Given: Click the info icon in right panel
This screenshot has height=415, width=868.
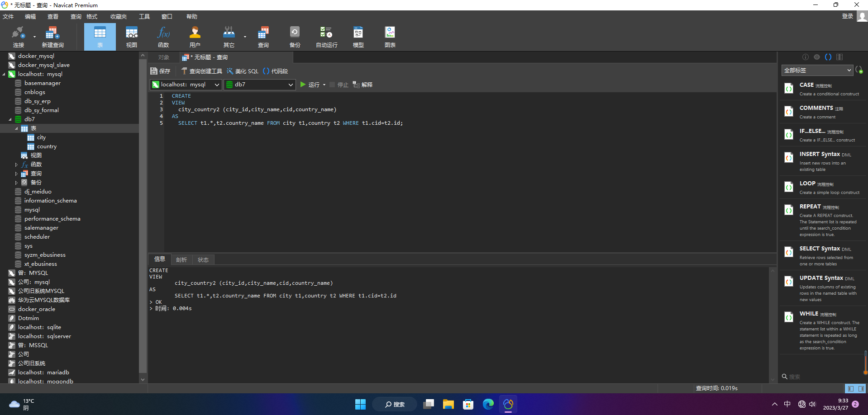Looking at the screenshot, I should (x=806, y=57).
